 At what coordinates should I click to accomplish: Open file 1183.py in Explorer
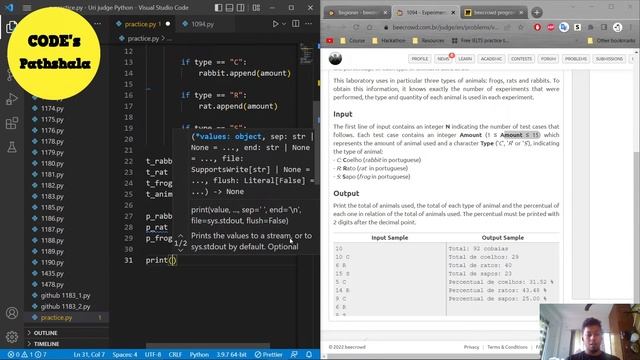[x=52, y=197]
